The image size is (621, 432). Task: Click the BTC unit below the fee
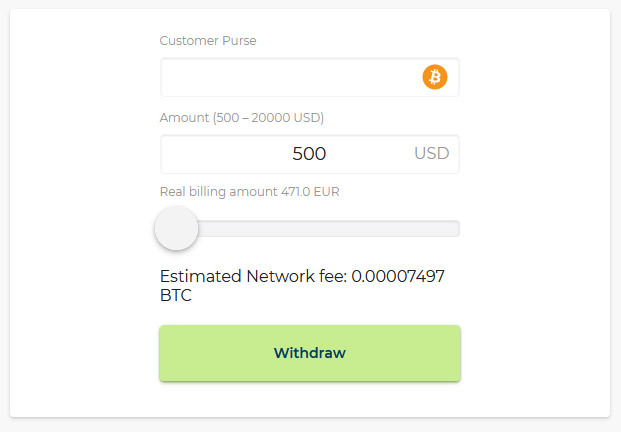[x=176, y=295]
